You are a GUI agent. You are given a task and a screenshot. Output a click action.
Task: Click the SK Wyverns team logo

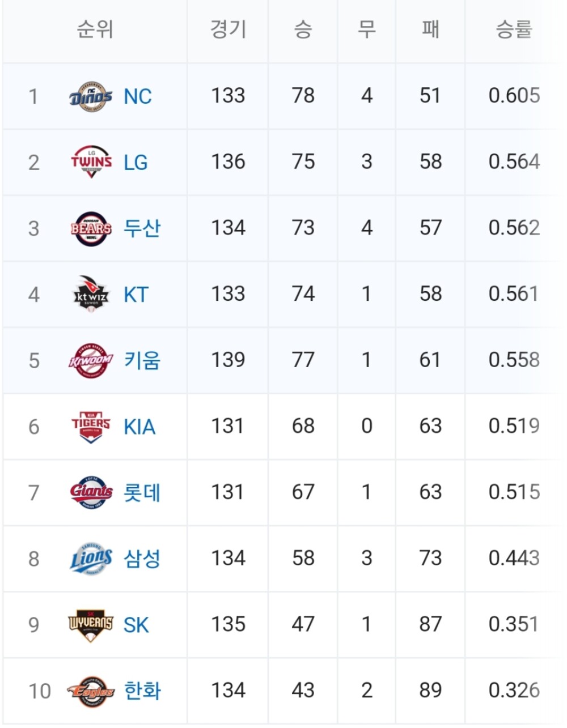pos(91,625)
